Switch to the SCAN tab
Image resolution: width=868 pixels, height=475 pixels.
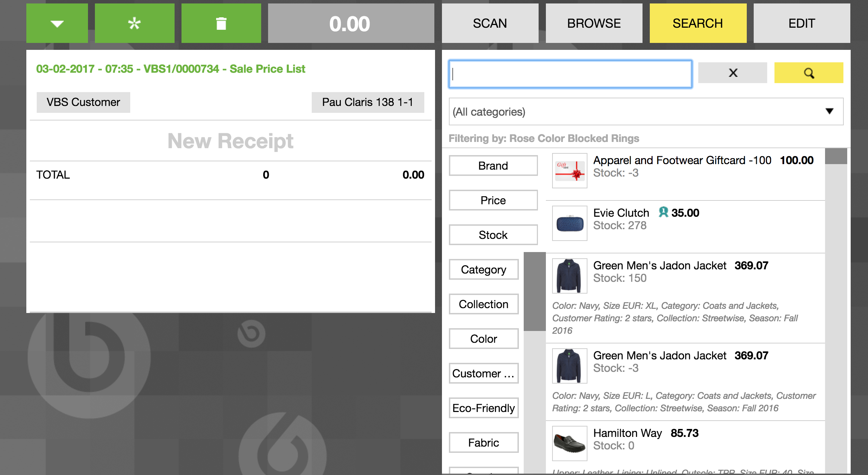(x=490, y=23)
